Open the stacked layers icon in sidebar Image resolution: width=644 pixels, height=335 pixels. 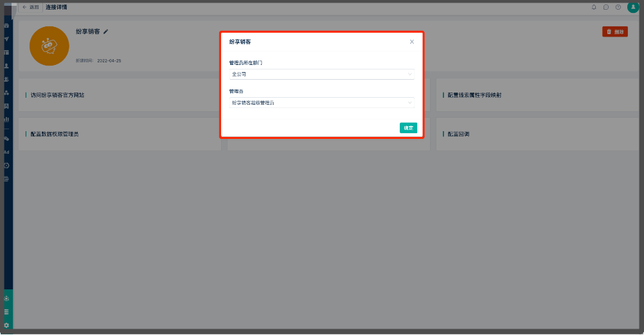point(6,179)
